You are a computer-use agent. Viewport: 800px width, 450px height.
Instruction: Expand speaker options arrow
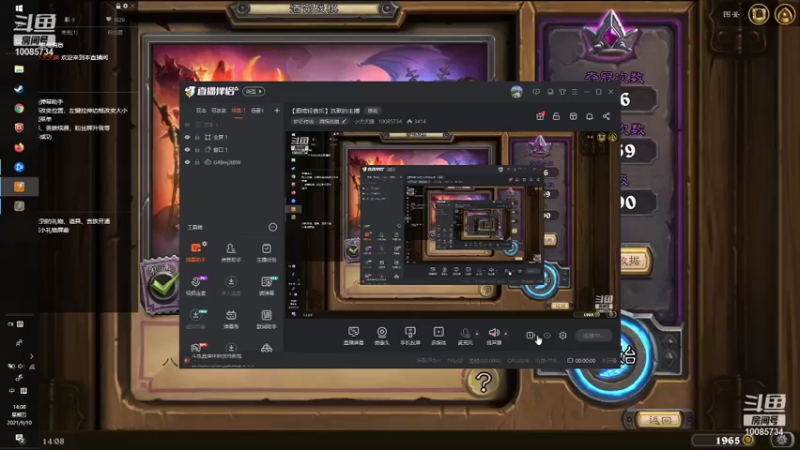(506, 334)
